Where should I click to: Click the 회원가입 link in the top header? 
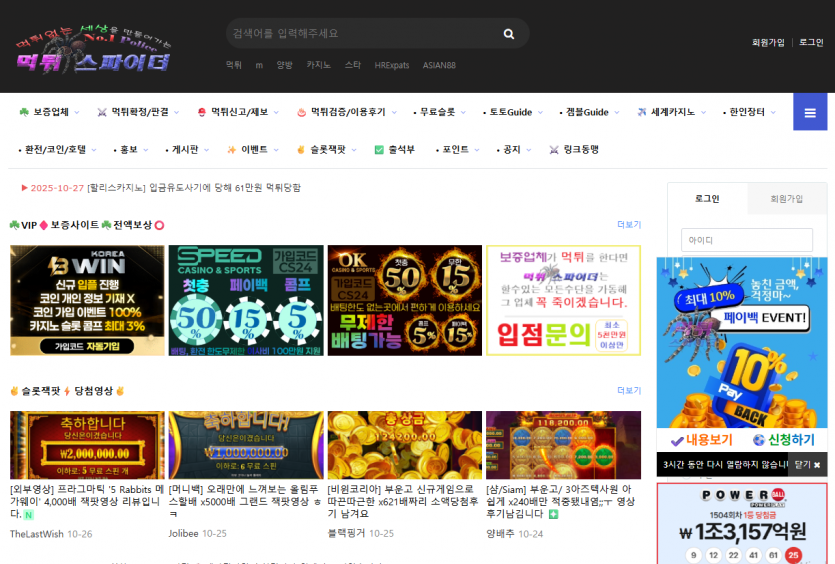click(x=768, y=42)
